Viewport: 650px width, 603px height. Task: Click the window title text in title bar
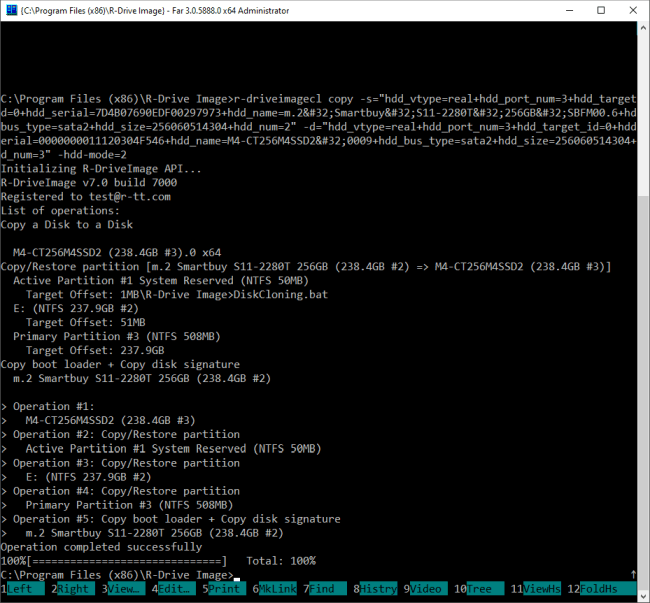coord(155,11)
